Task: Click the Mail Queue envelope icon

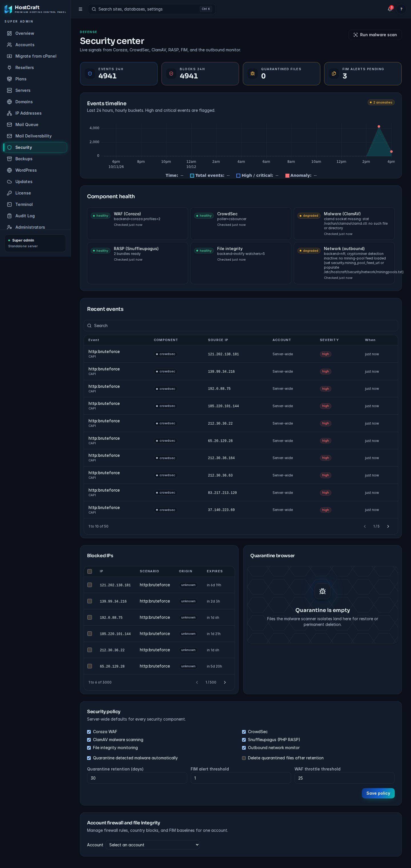Action: [9, 125]
